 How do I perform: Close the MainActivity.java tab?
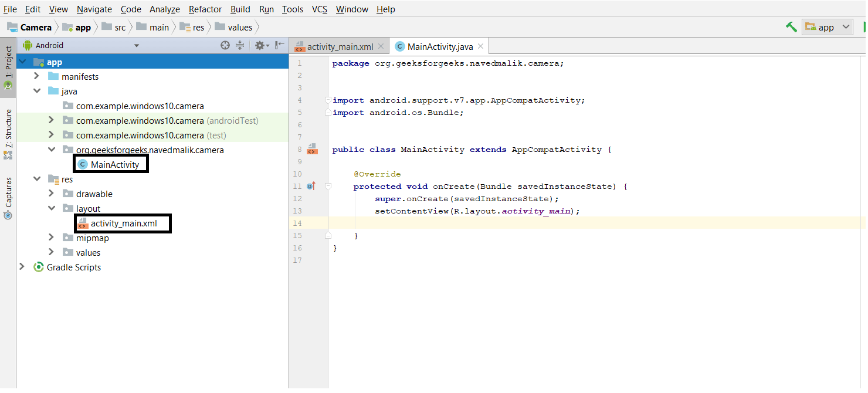(480, 46)
